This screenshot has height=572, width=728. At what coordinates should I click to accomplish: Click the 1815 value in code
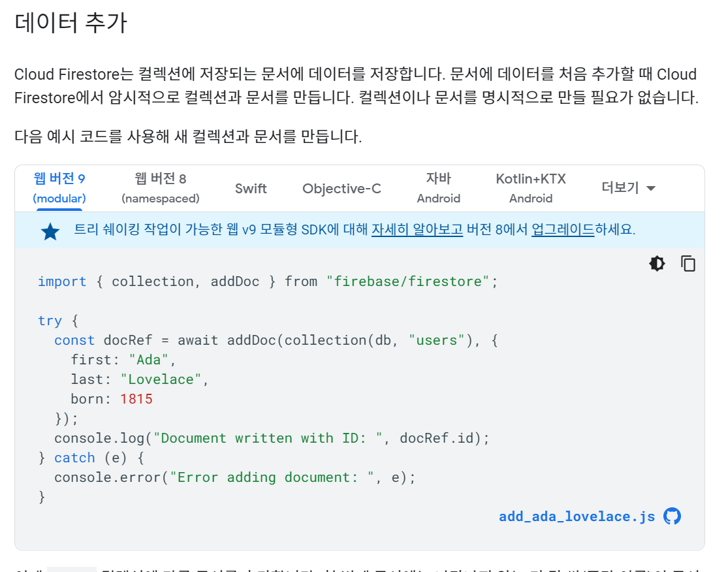pos(136,399)
